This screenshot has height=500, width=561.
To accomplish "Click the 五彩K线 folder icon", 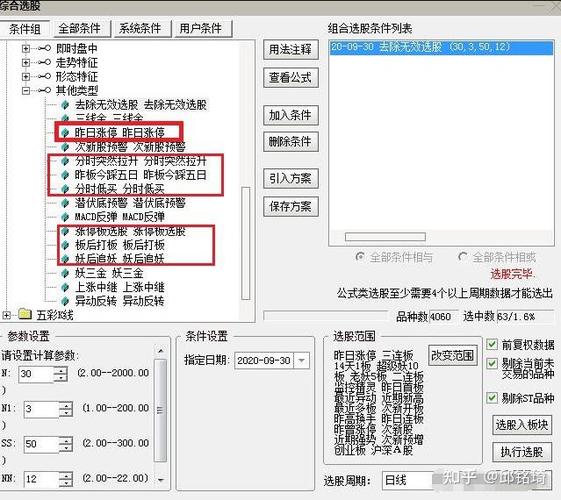I will [x=25, y=314].
